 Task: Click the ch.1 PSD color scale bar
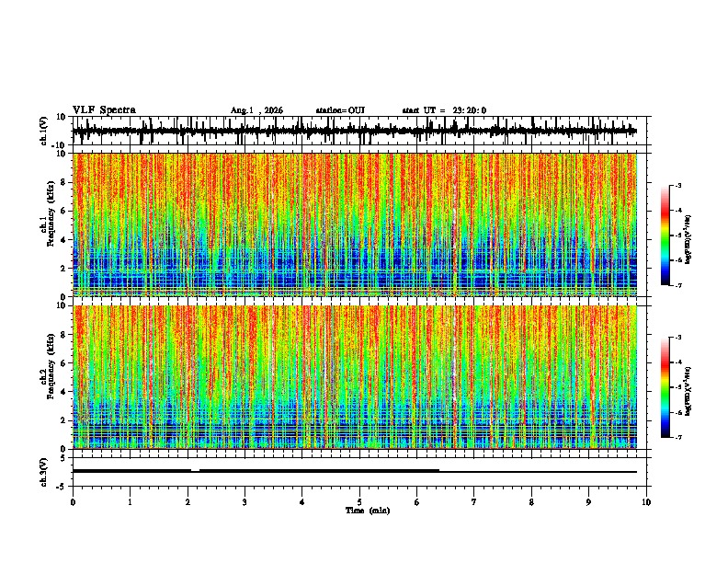tap(665, 236)
